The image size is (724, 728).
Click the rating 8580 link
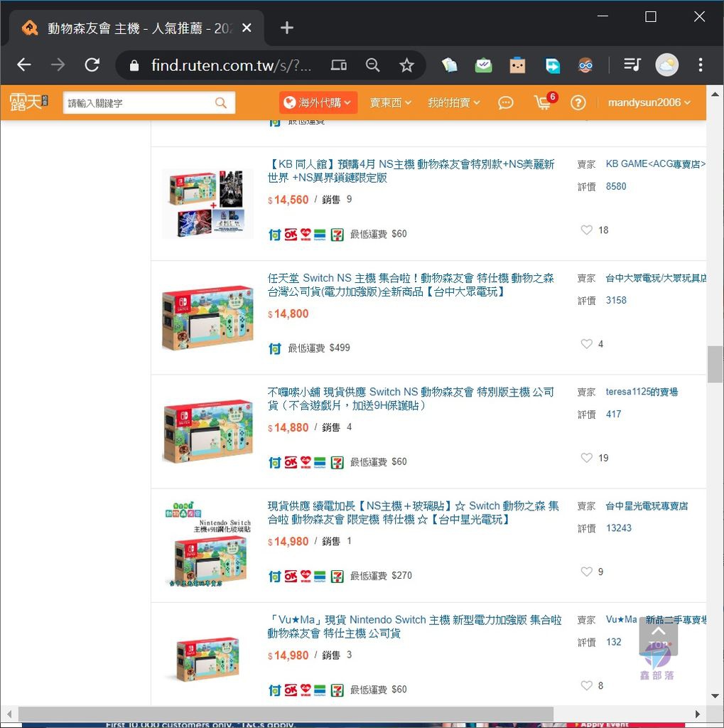(616, 186)
